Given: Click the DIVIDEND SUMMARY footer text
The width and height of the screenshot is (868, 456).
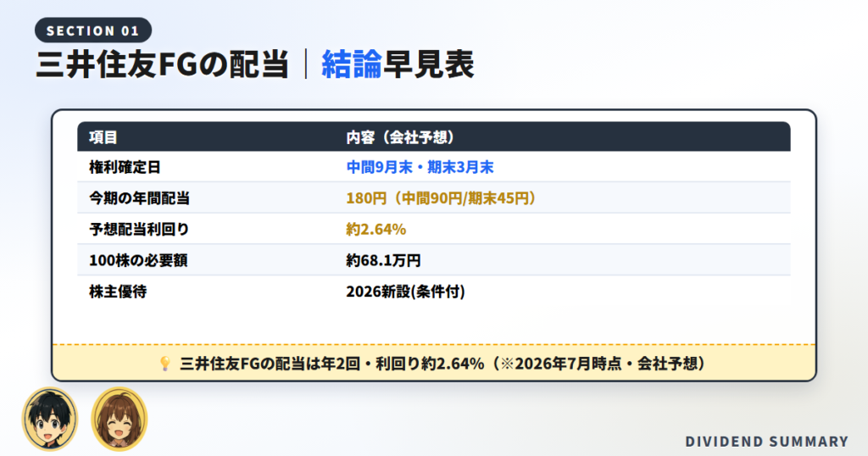Looking at the screenshot, I should click(766, 442).
